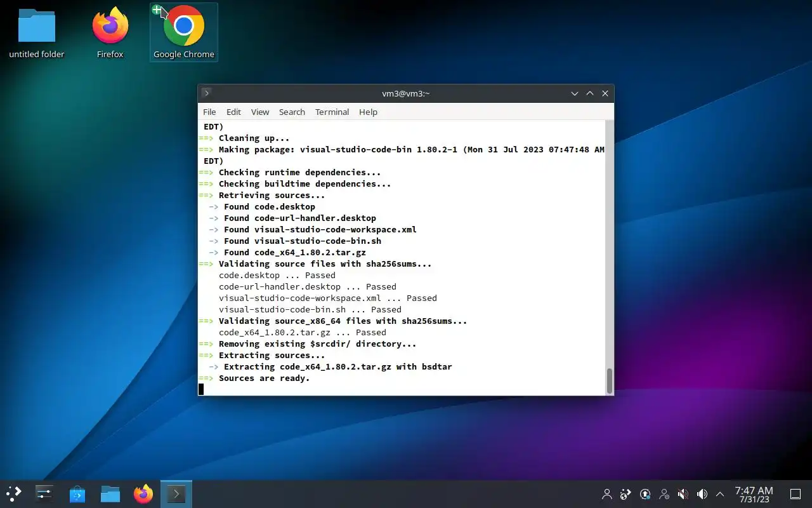Viewport: 812px width, 508px height.
Task: Click 'code-url-handler.desktop ... Passed' line
Action: pyautogui.click(x=308, y=286)
